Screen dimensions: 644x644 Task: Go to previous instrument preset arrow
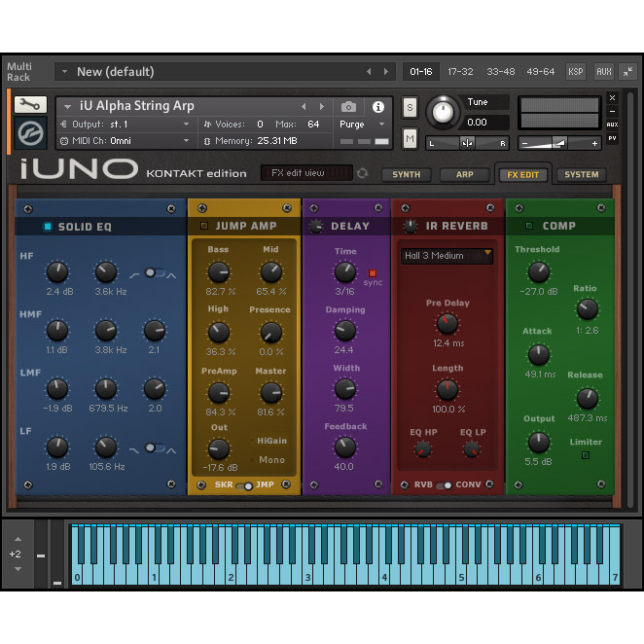(304, 107)
